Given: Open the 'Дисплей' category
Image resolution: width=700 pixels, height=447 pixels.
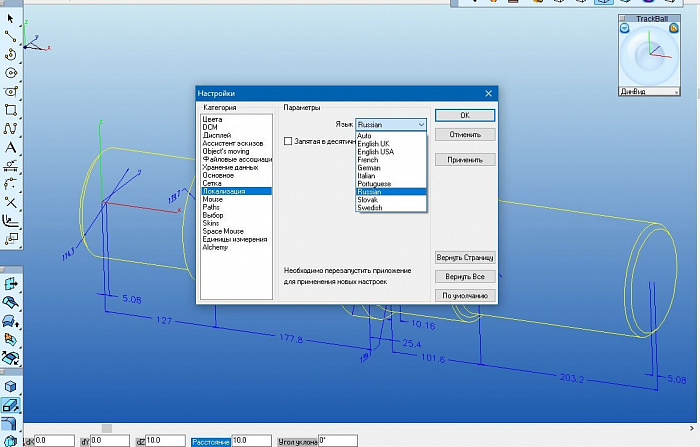Looking at the screenshot, I should (x=217, y=135).
